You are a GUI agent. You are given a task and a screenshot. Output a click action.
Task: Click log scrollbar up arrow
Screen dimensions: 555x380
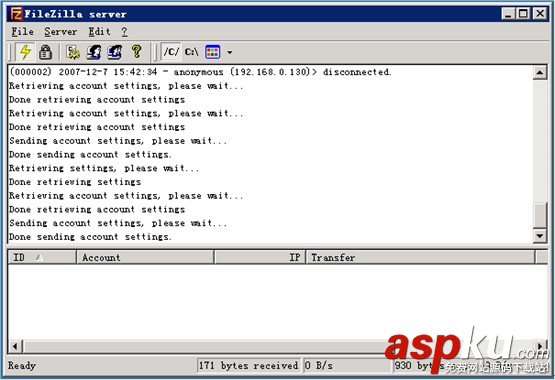coord(540,73)
